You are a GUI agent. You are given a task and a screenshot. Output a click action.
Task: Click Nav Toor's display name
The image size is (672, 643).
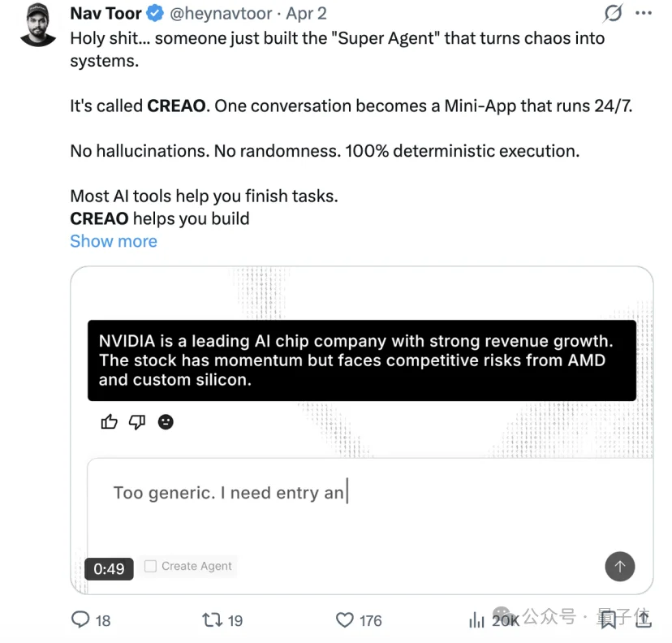[x=106, y=13]
